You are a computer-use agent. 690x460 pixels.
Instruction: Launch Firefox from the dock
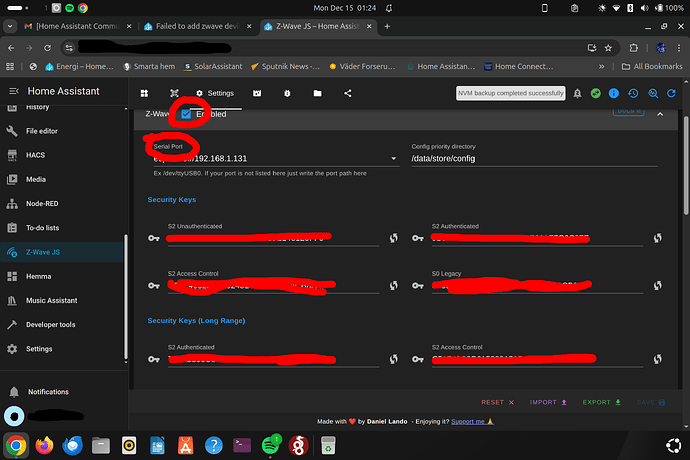44,446
